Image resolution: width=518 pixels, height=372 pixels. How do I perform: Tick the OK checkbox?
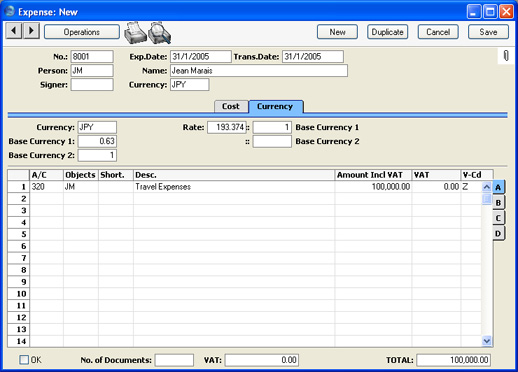pos(24,360)
